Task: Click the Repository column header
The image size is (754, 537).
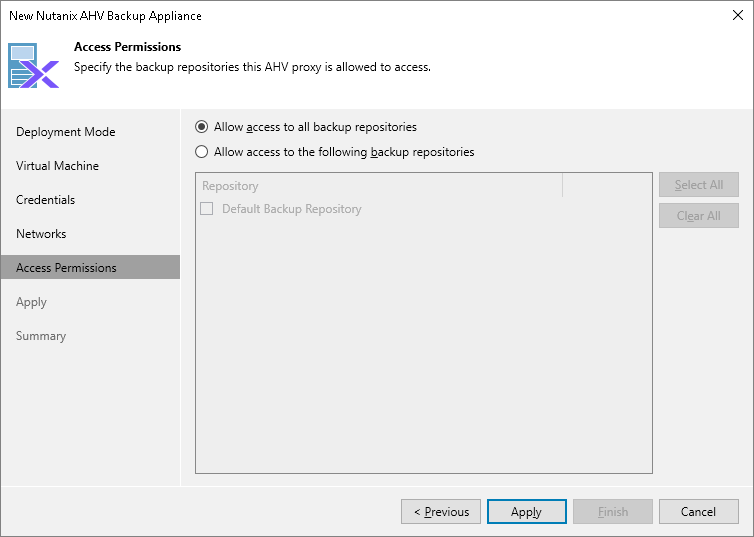Action: 378,186
